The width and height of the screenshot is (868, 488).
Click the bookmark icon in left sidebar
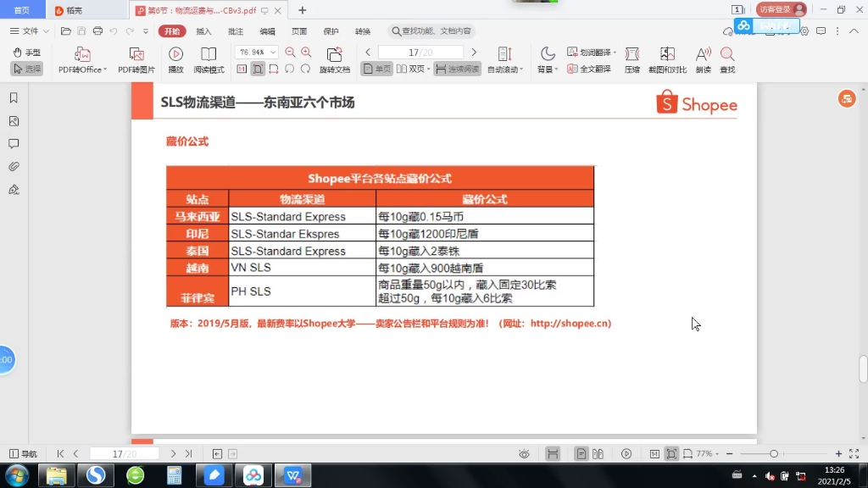[x=12, y=97]
